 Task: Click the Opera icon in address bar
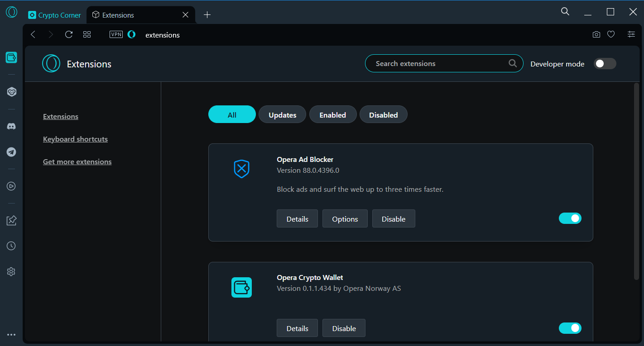132,34
